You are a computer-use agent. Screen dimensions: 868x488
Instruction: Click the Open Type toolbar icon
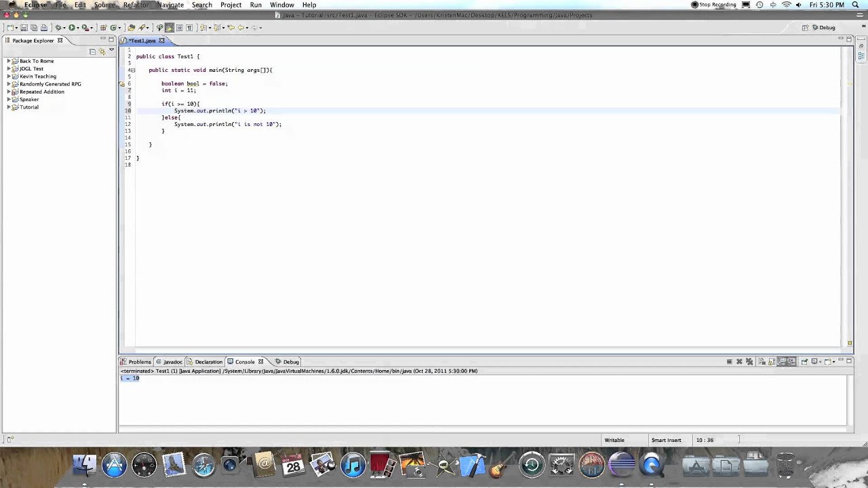click(132, 28)
